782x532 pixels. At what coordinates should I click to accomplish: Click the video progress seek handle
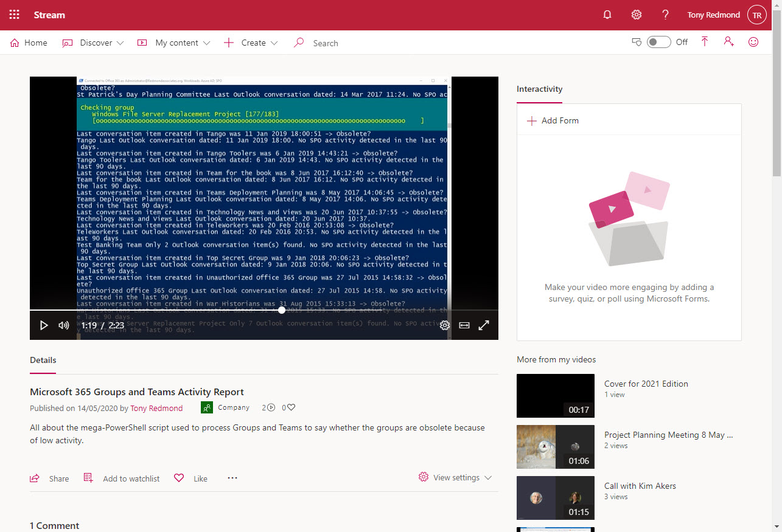point(281,310)
